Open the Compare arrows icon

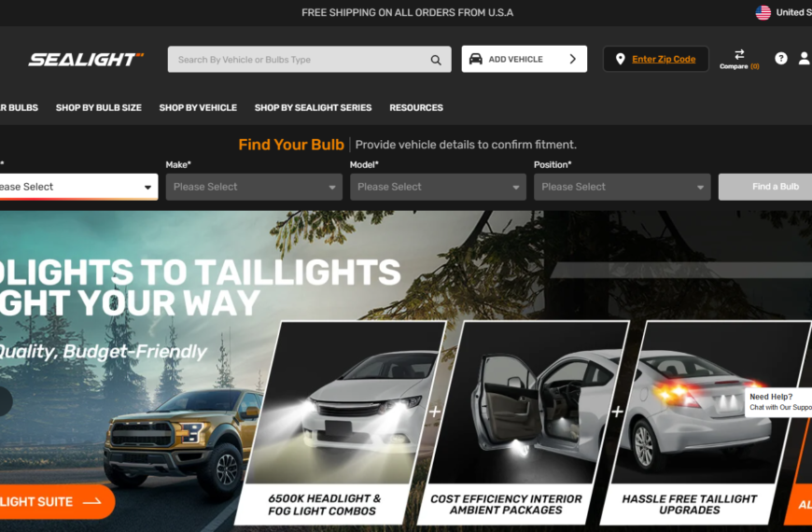[x=739, y=54]
